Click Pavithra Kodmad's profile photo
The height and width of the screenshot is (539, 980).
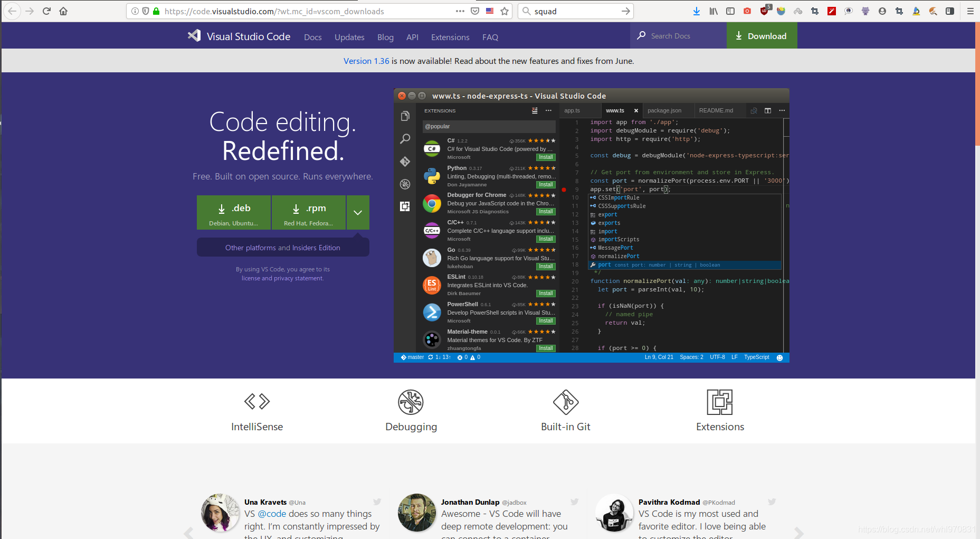click(614, 513)
